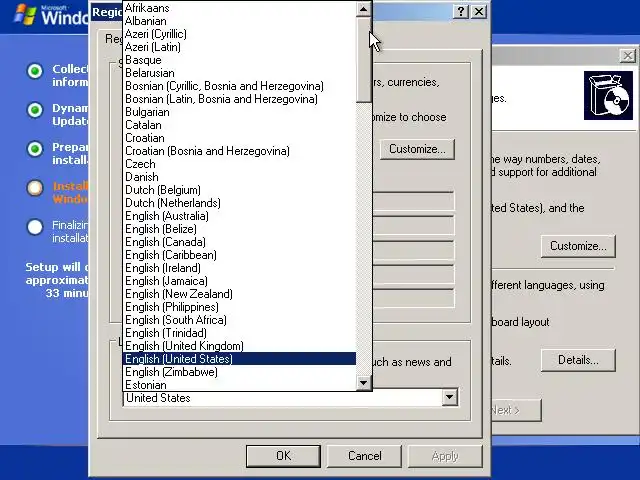This screenshot has height=480, width=640.
Task: Close the setup wizard window
Action: tap(628, 56)
